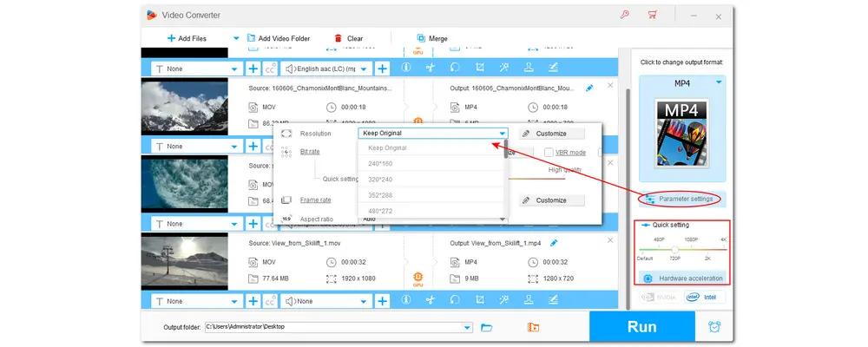868x347 pixels.
Task: Toggle Hardware acceleration option
Action: 682,278
